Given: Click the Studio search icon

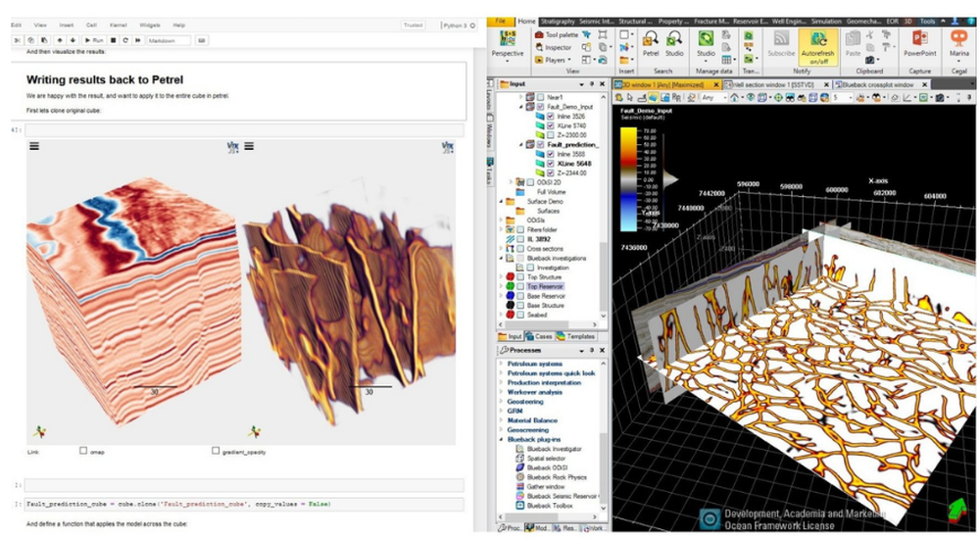Looking at the screenshot, I should [674, 44].
